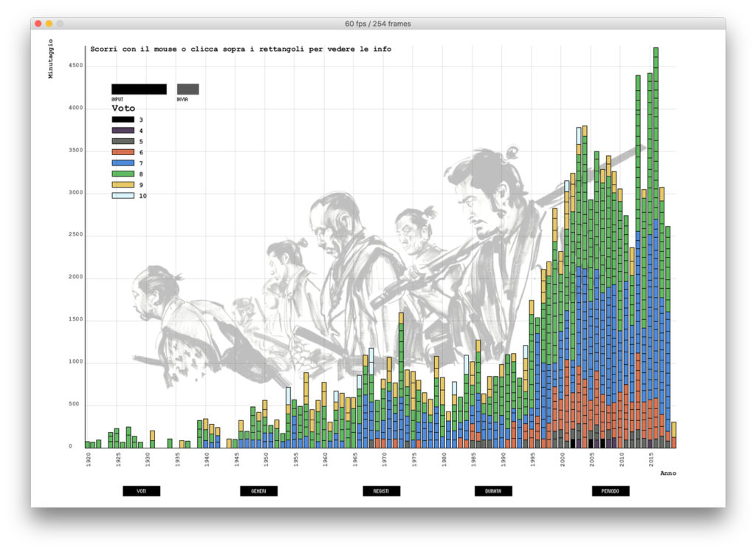This screenshot has height=551, width=756.
Task: Open the PERIODO filter
Action: pyautogui.click(x=610, y=490)
